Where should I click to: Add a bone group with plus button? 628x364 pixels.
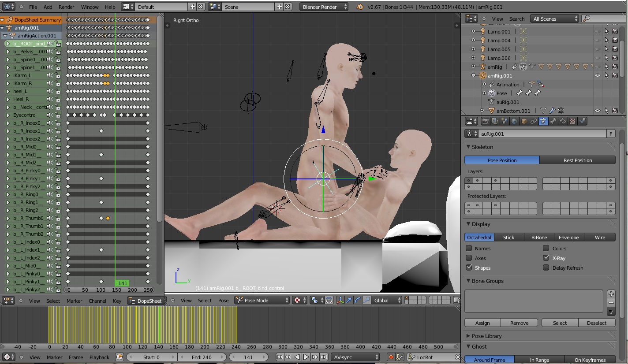point(611,294)
